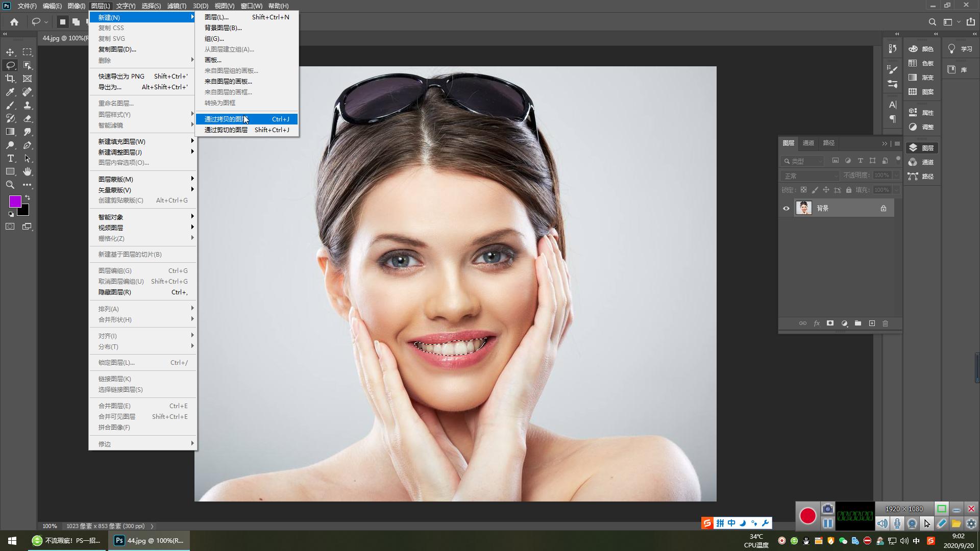Viewport: 980px width, 551px height.
Task: Select the Horizontal Type tool
Action: click(10, 158)
